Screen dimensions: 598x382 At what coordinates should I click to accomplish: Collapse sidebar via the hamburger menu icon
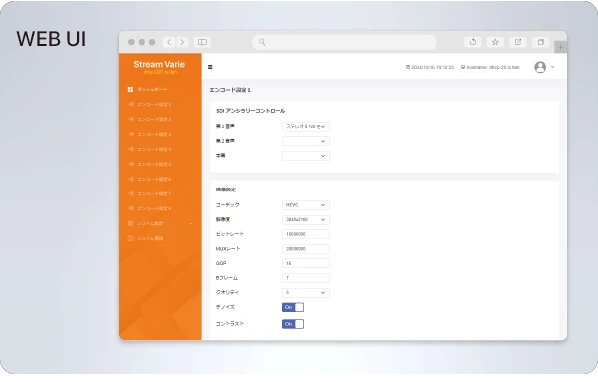coord(210,67)
